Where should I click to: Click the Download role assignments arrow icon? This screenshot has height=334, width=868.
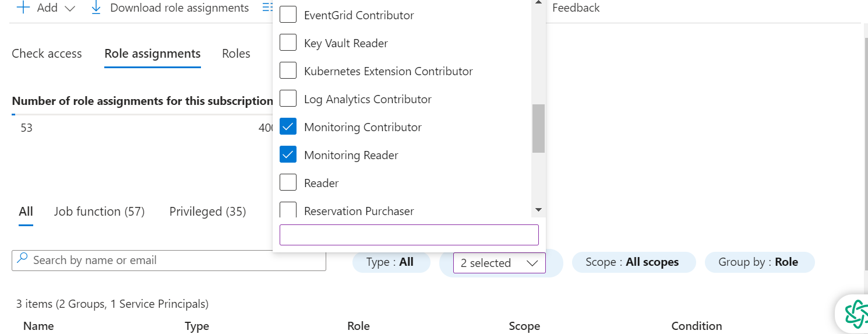pos(97,8)
